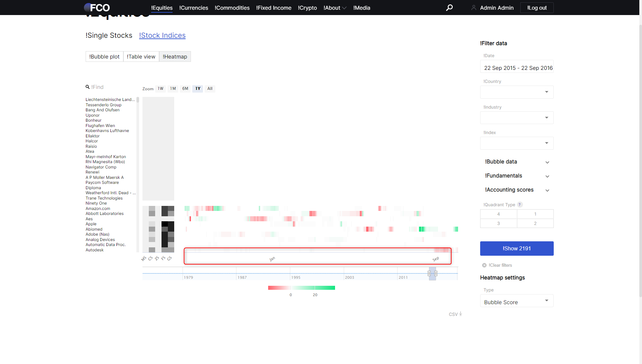The width and height of the screenshot is (642, 364).
Task: Set zoom to 1M
Action: pyautogui.click(x=173, y=89)
